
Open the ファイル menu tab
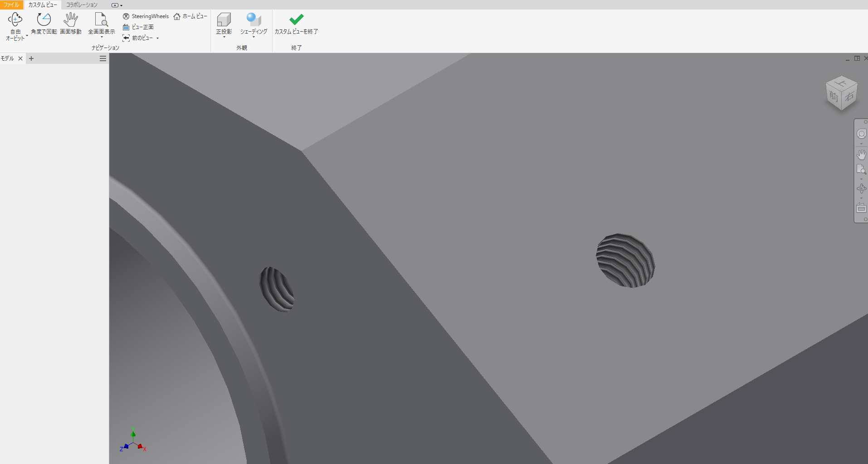pos(11,5)
